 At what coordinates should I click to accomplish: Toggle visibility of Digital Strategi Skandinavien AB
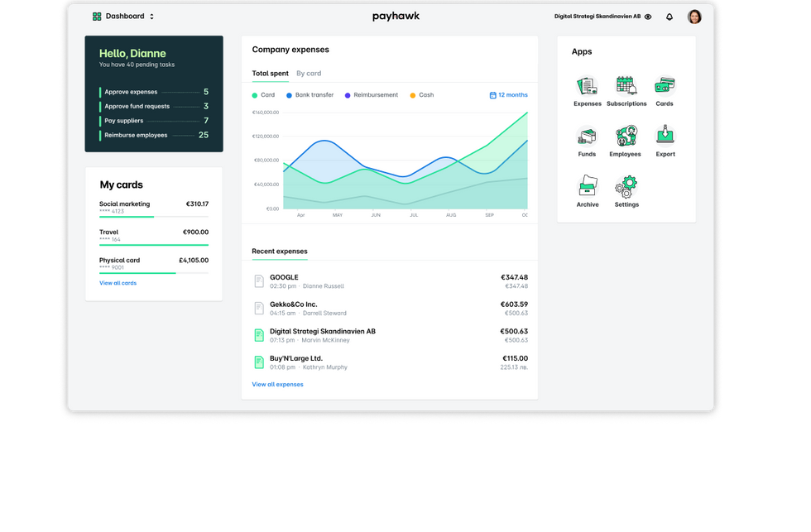pos(648,16)
